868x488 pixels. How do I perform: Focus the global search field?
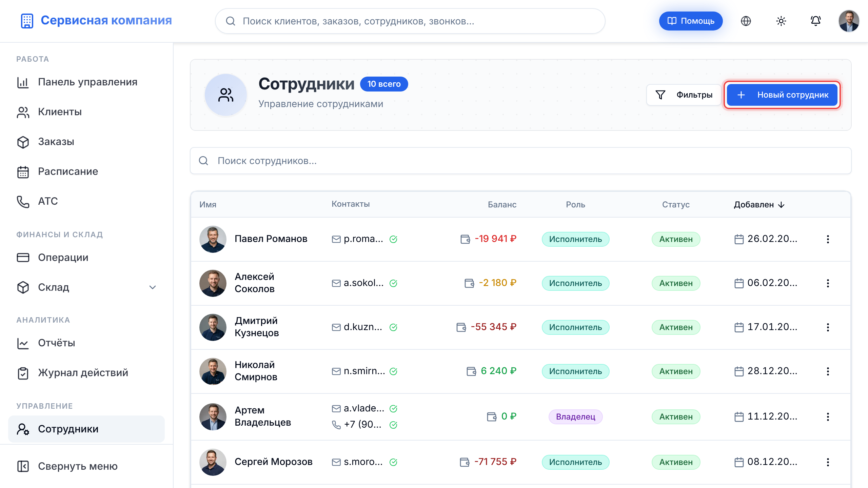click(410, 21)
